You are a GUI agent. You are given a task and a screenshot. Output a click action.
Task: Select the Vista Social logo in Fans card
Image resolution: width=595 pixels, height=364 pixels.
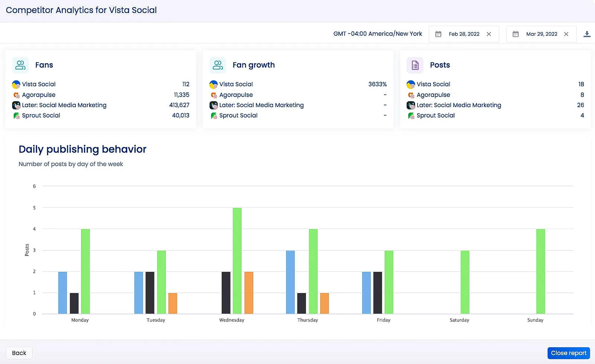16,84
